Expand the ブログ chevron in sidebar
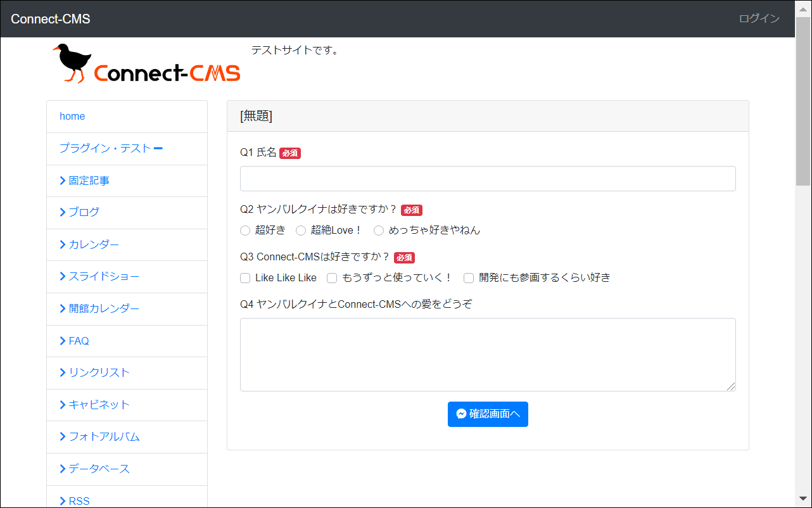Image resolution: width=812 pixels, height=508 pixels. coord(63,212)
